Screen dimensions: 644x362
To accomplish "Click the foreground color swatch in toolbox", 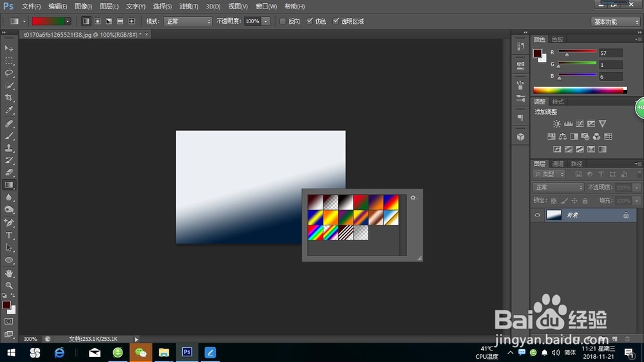I will coord(6,305).
